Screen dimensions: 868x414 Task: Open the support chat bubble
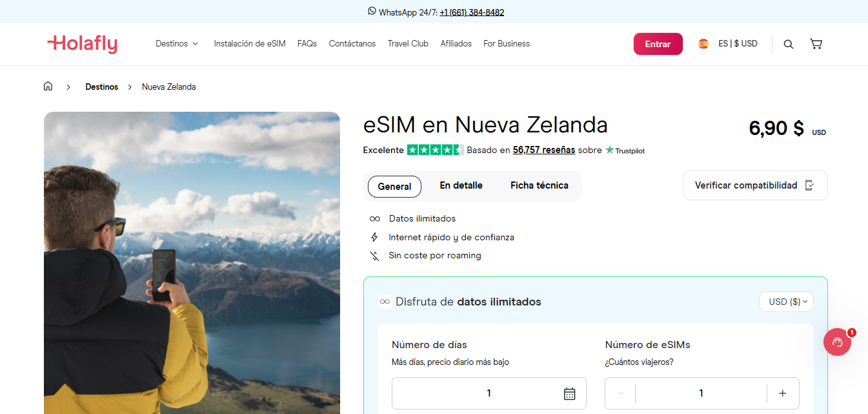[837, 342]
